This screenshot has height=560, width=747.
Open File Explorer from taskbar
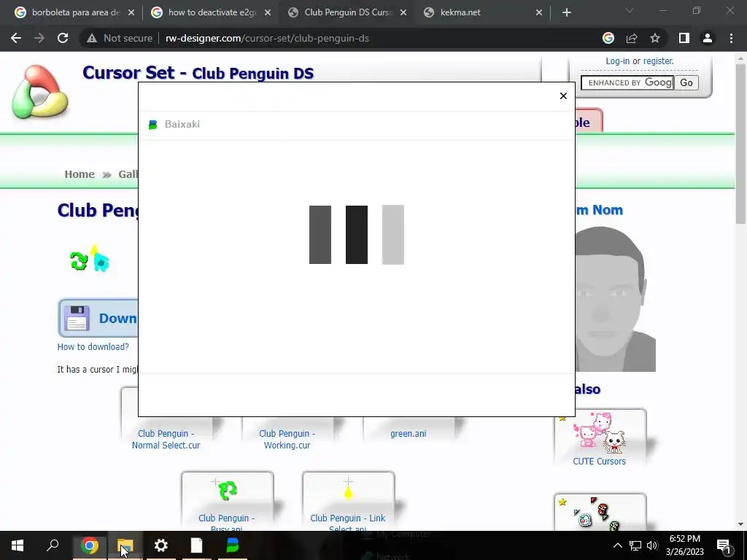tap(125, 545)
